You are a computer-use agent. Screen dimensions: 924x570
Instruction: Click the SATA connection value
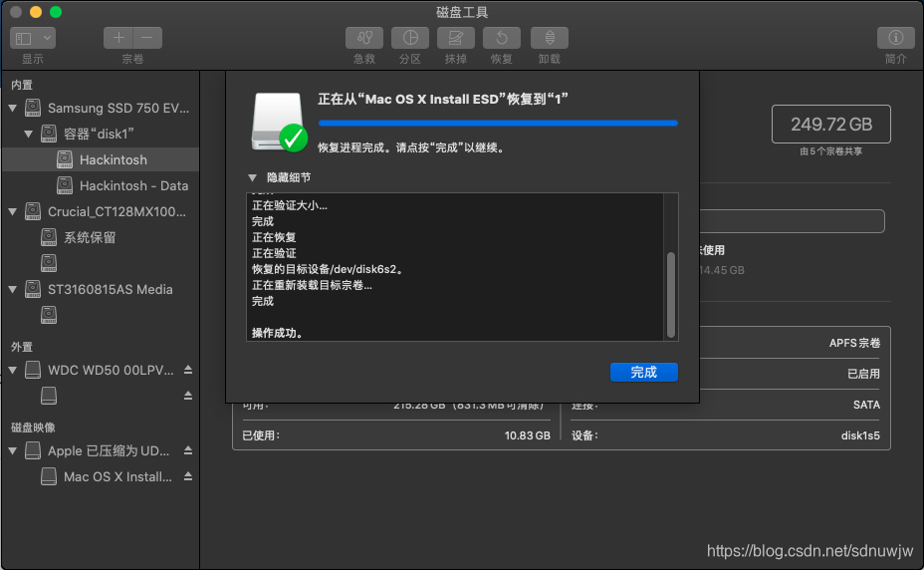[x=867, y=405]
